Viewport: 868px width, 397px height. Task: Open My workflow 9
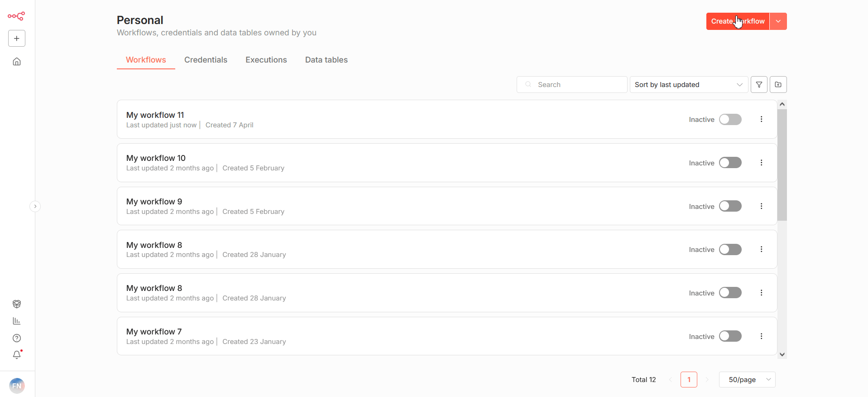click(447, 206)
